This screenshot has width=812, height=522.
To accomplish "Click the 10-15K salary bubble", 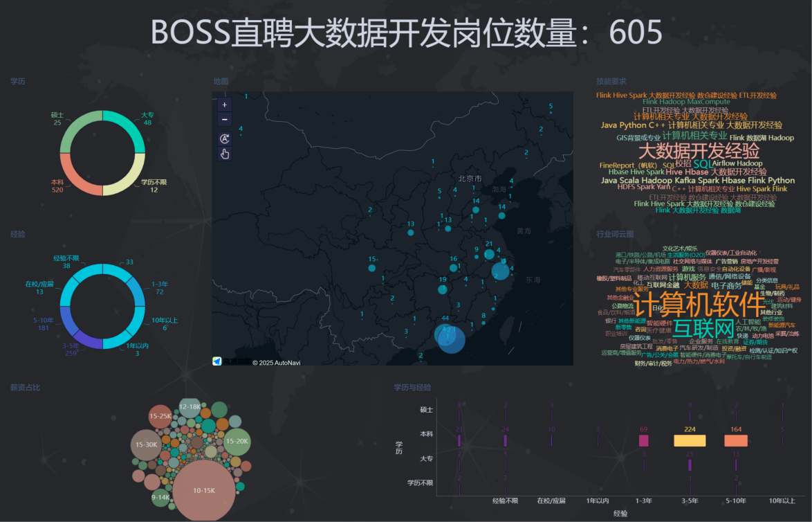I will tap(204, 490).
